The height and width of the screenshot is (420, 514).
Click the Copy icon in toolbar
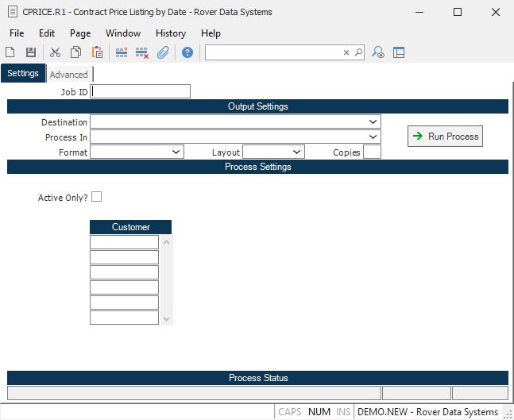(75, 52)
